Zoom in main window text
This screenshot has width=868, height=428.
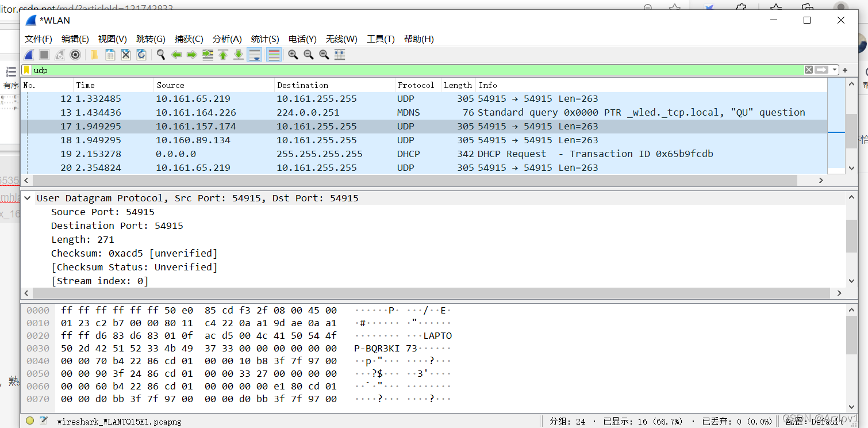coord(293,55)
